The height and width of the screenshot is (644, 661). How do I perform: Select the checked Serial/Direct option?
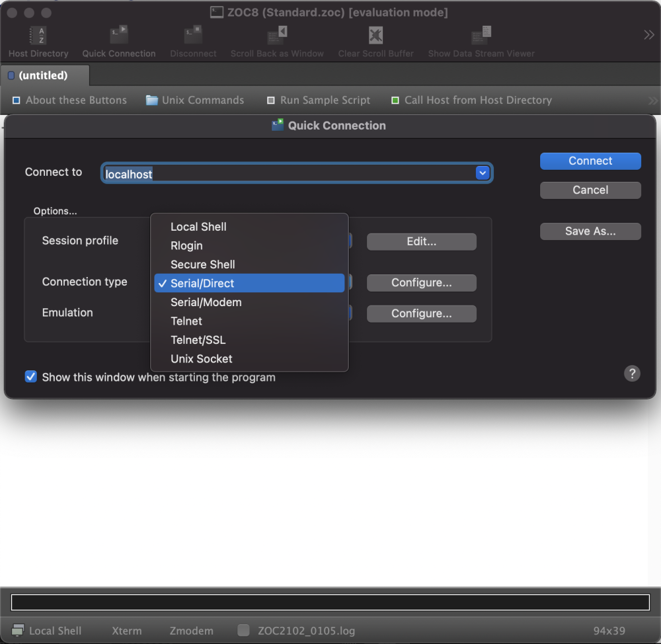(x=249, y=284)
